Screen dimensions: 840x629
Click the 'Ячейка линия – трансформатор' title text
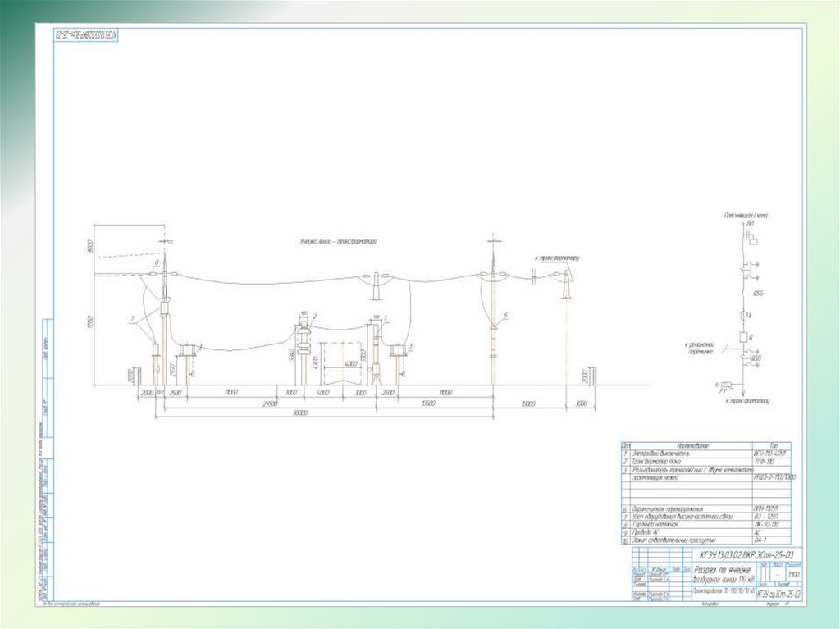pyautogui.click(x=337, y=242)
